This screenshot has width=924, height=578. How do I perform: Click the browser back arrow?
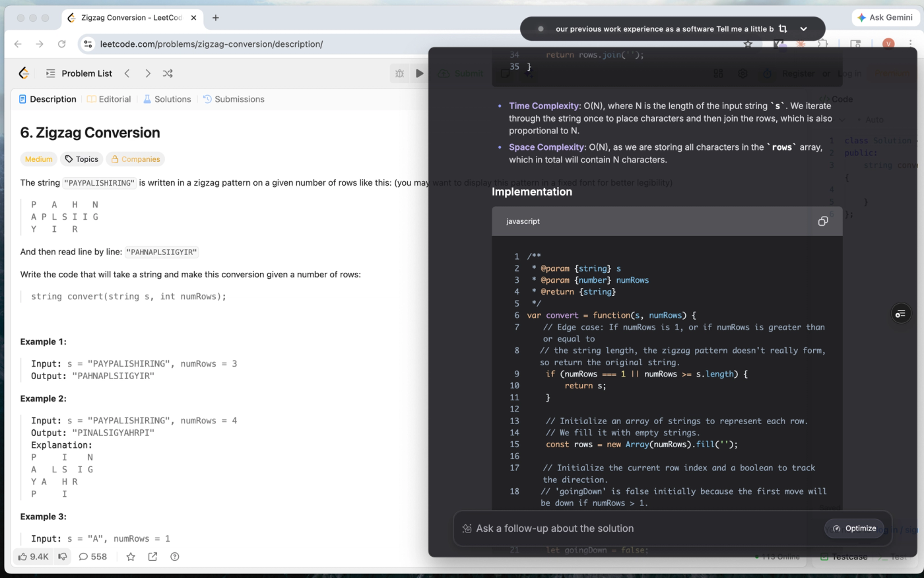pos(18,44)
